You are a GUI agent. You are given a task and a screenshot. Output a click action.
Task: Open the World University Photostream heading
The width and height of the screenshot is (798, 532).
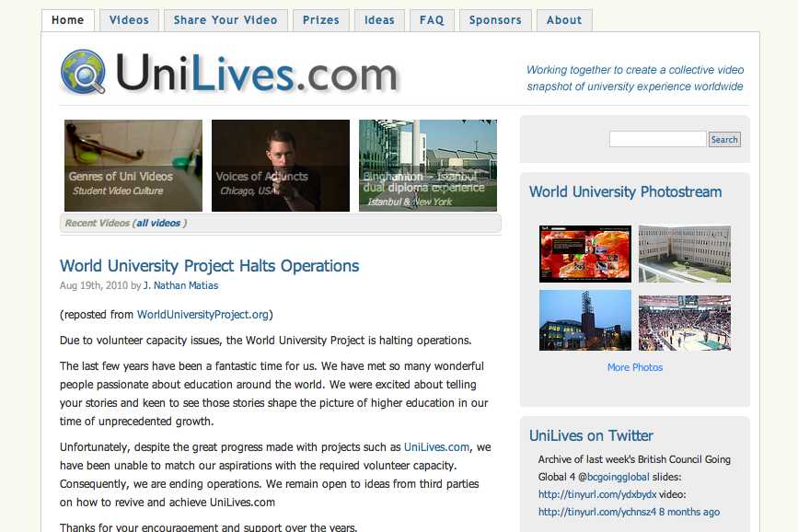[x=626, y=192]
